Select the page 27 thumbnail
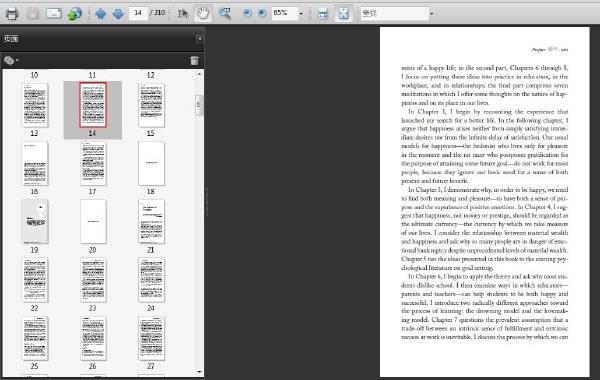This screenshot has width=600, height=380. (x=151, y=338)
